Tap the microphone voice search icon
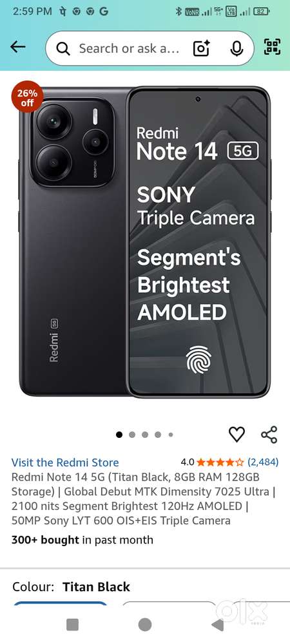 coord(236,48)
